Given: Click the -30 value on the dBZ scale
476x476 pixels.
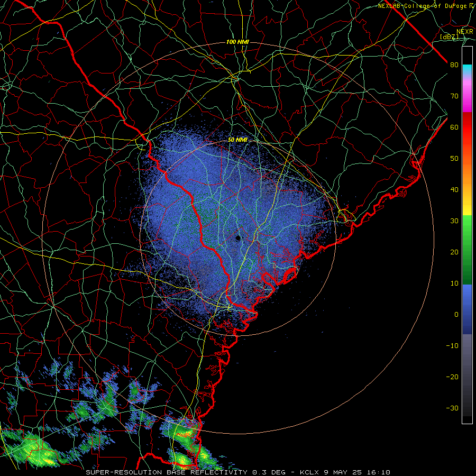Looking at the screenshot, I should (x=452, y=408).
